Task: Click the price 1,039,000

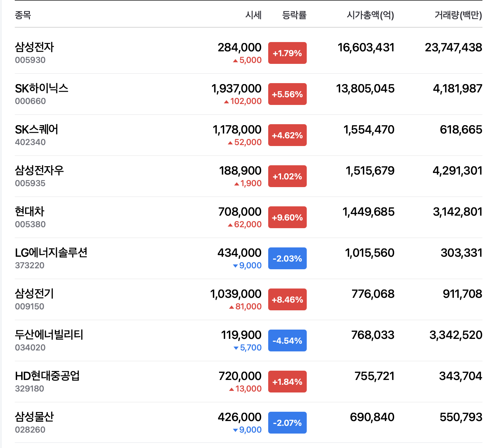Action: click(x=236, y=294)
